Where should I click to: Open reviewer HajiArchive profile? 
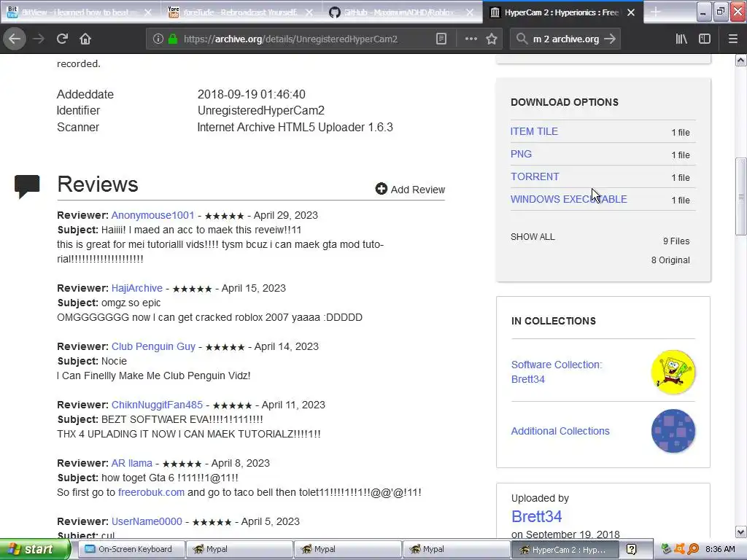(x=136, y=288)
